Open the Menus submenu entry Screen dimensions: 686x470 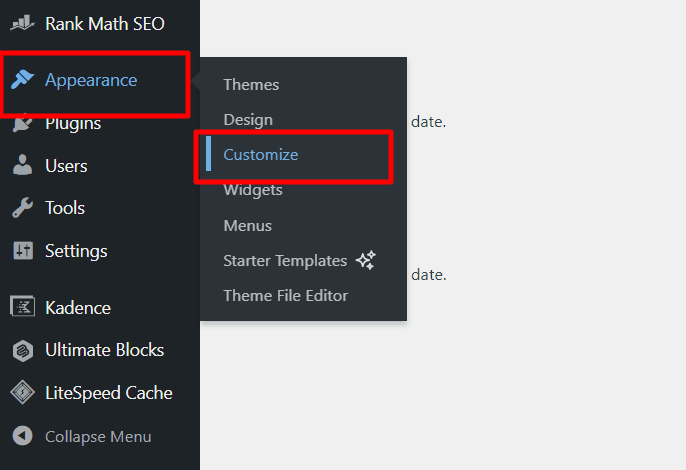pyautogui.click(x=247, y=226)
